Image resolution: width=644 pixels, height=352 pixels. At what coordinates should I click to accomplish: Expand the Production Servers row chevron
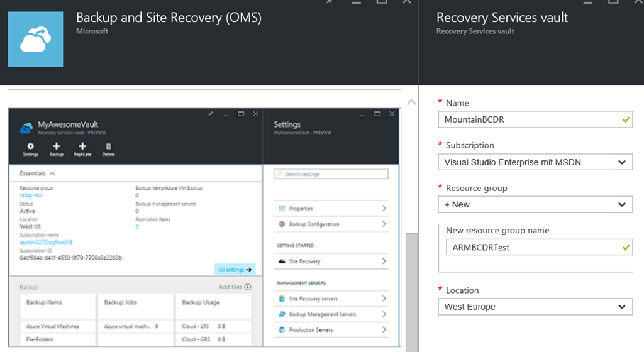pos(384,330)
